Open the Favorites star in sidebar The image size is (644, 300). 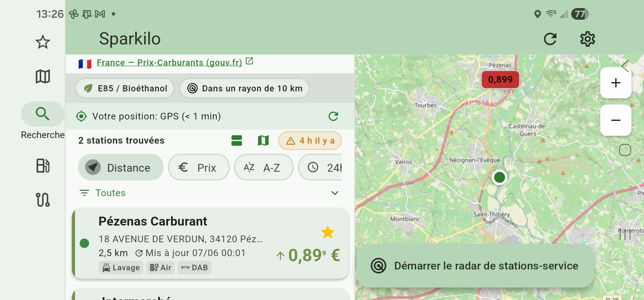click(43, 42)
